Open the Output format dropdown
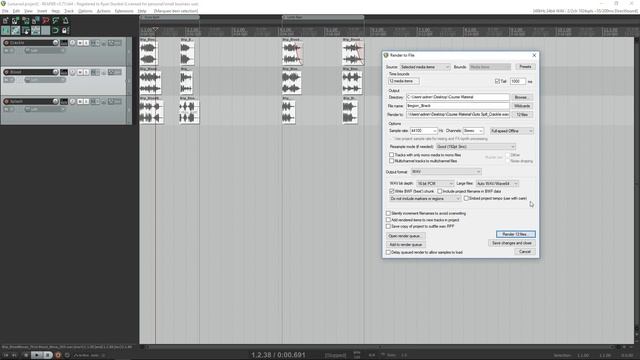Image resolution: width=640 pixels, height=360 pixels. pyautogui.click(x=446, y=172)
